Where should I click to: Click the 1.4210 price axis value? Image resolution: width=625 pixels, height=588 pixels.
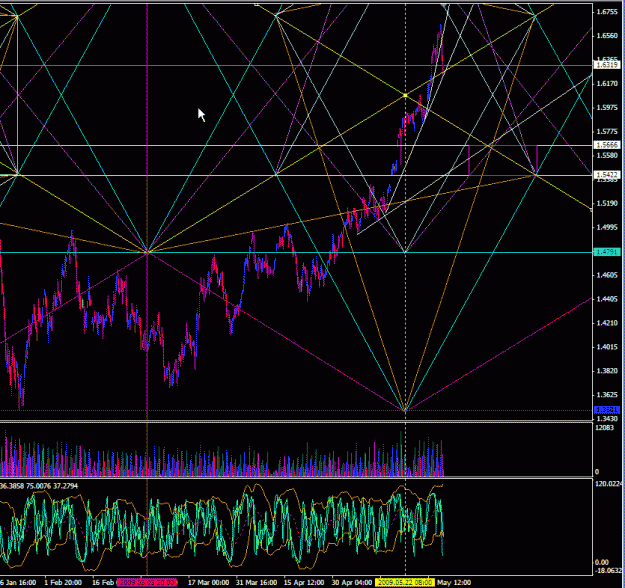(607, 323)
